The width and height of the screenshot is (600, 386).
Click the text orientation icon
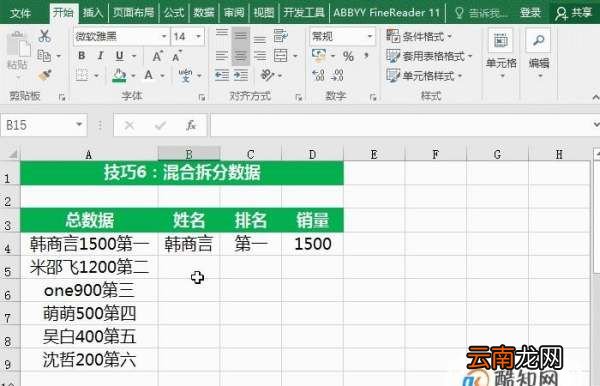pyautogui.click(x=267, y=75)
